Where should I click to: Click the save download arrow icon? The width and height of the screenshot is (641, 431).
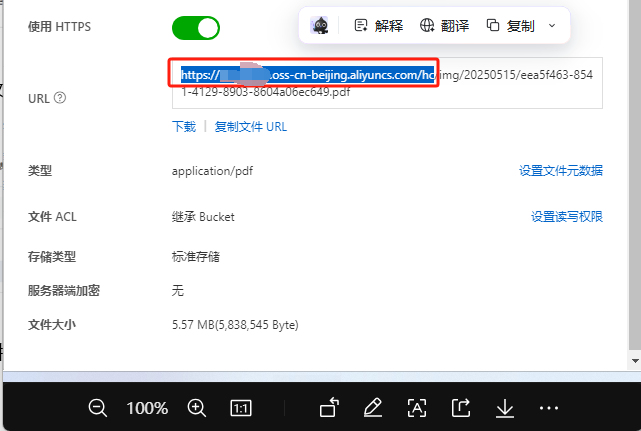505,408
